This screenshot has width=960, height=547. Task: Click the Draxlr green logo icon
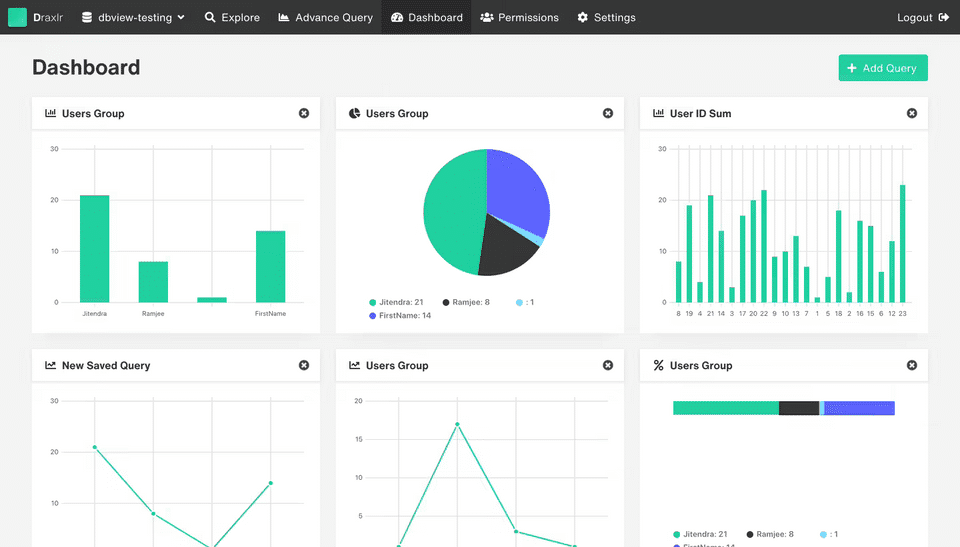click(17, 17)
